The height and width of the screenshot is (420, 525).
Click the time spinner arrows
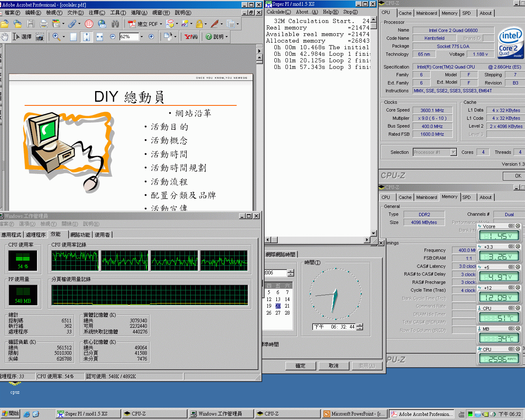click(x=360, y=327)
